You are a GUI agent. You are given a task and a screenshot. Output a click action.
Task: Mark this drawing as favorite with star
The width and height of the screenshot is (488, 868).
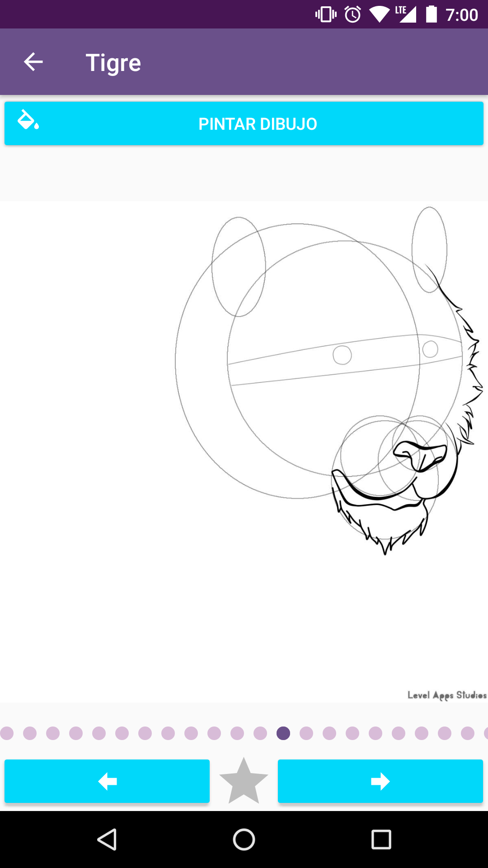244,781
